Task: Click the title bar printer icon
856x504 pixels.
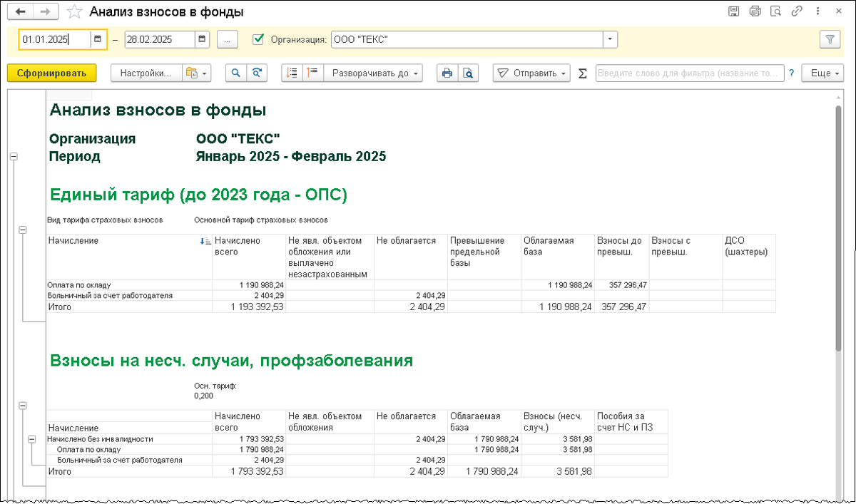Action: pos(755,12)
